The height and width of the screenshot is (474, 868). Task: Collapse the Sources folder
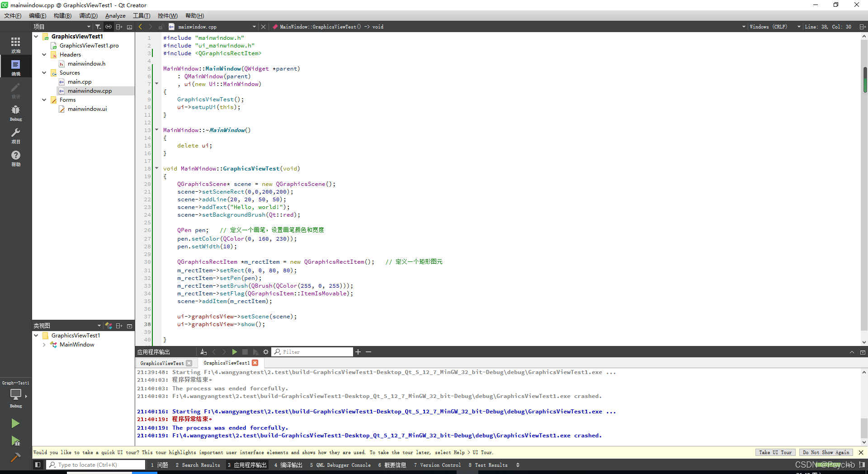[x=44, y=72]
